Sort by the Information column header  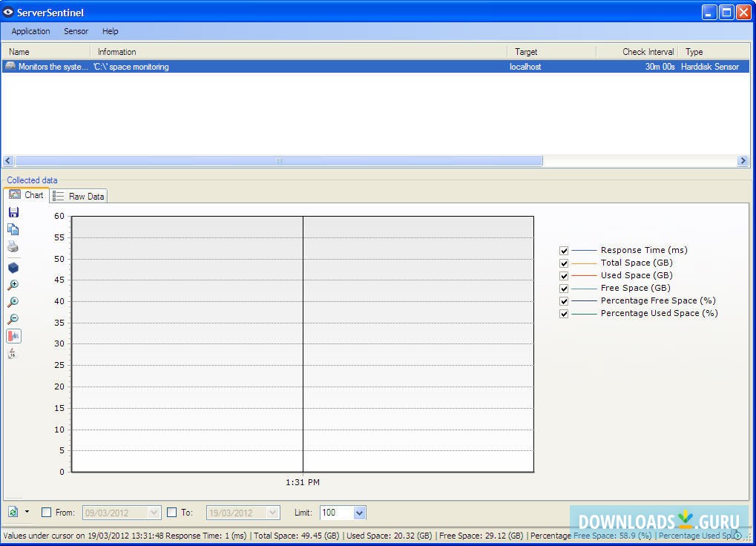click(299, 52)
